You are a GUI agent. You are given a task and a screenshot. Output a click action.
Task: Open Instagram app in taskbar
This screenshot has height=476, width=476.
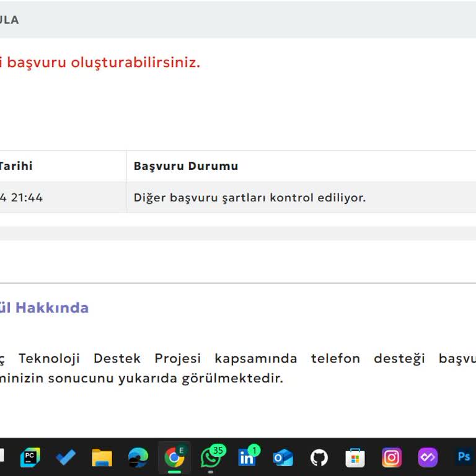(392, 457)
